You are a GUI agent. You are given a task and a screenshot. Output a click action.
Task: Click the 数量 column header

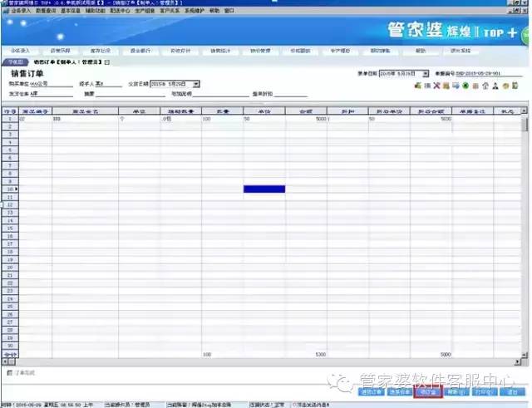point(222,111)
